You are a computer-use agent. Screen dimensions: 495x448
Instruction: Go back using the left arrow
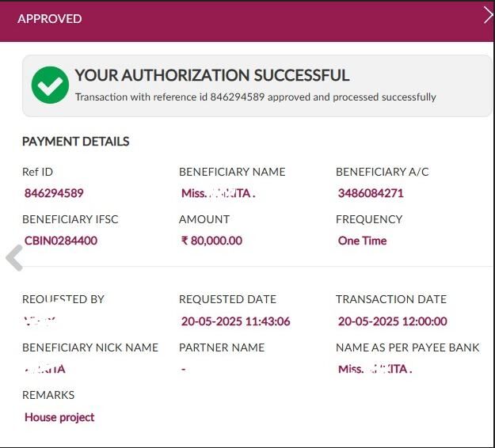[x=13, y=258]
